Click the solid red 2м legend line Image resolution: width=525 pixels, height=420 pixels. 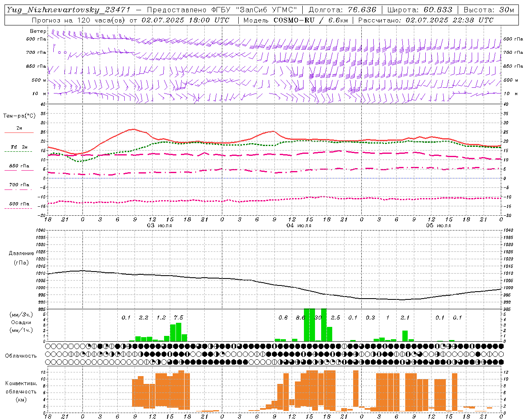(x=19, y=133)
